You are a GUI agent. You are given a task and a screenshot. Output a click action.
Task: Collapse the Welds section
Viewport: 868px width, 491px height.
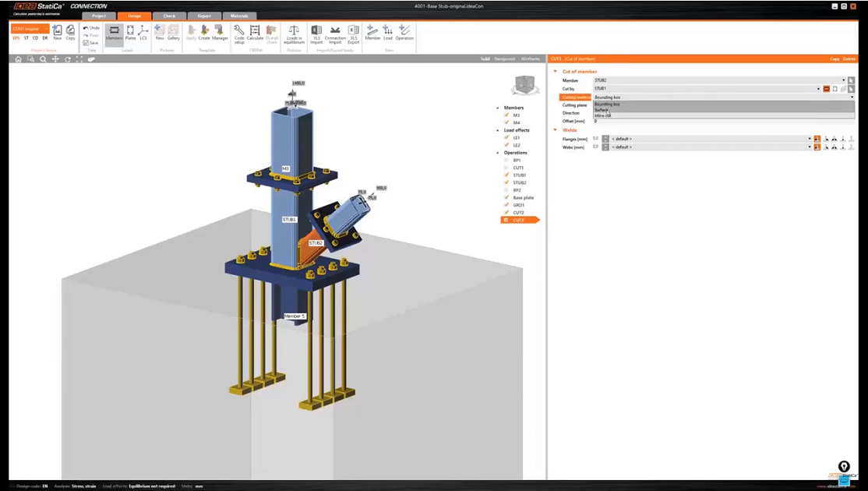click(x=556, y=130)
